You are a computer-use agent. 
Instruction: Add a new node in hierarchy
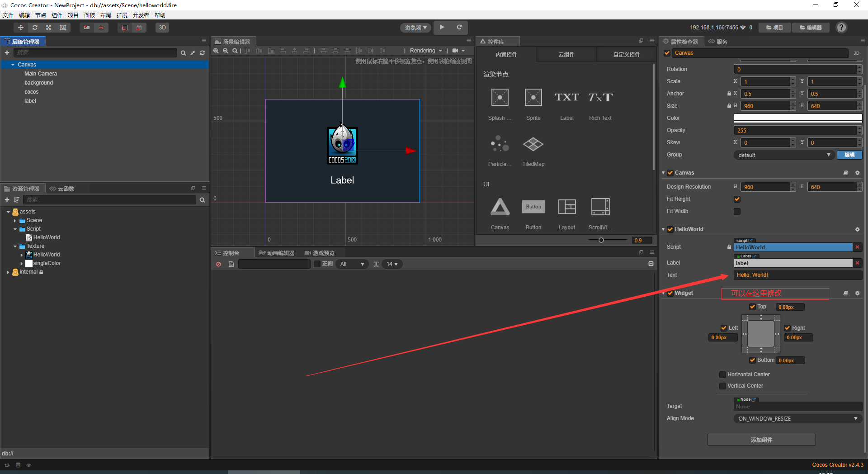point(7,53)
